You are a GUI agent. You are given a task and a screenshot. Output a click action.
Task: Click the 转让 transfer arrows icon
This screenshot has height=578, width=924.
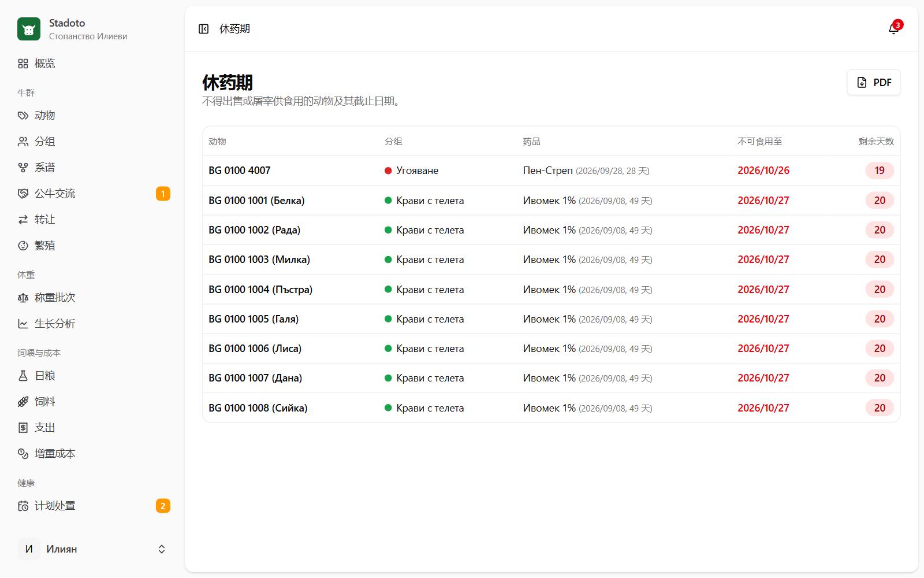pyautogui.click(x=23, y=220)
